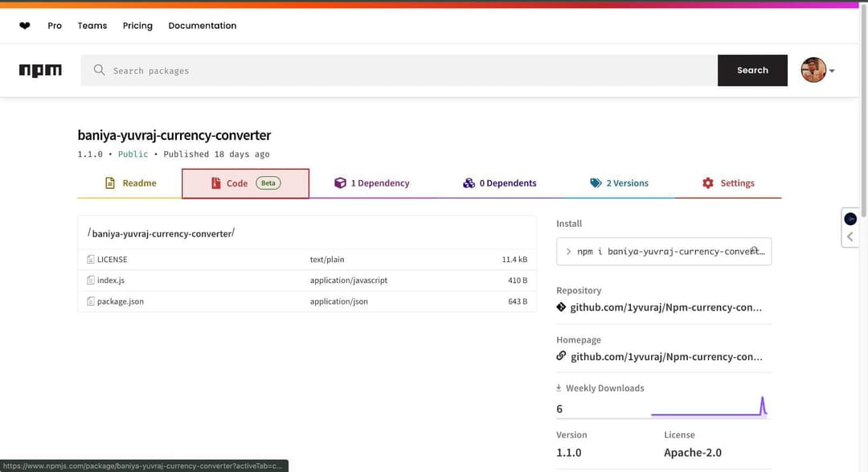Open Documentation link
The image size is (868, 472).
click(x=202, y=26)
